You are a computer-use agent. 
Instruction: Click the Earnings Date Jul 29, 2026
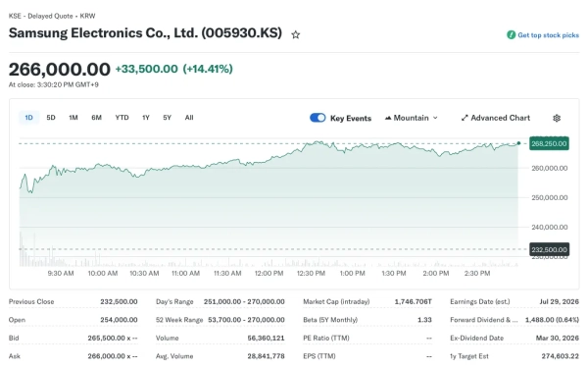pos(560,301)
